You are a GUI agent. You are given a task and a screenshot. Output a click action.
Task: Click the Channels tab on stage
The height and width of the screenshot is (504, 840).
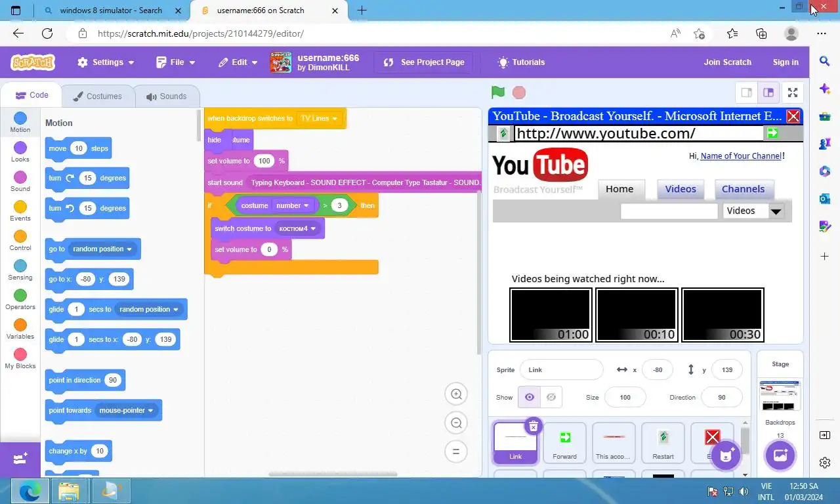pos(743,189)
